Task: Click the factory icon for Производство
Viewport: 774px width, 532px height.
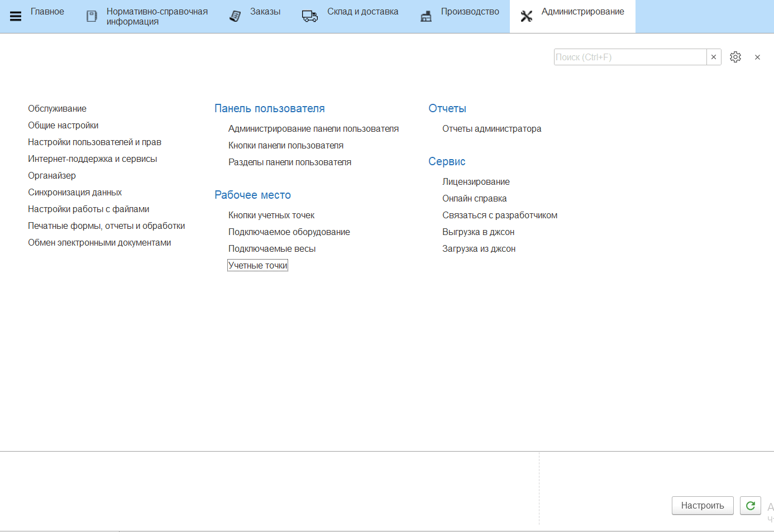Action: click(x=426, y=16)
